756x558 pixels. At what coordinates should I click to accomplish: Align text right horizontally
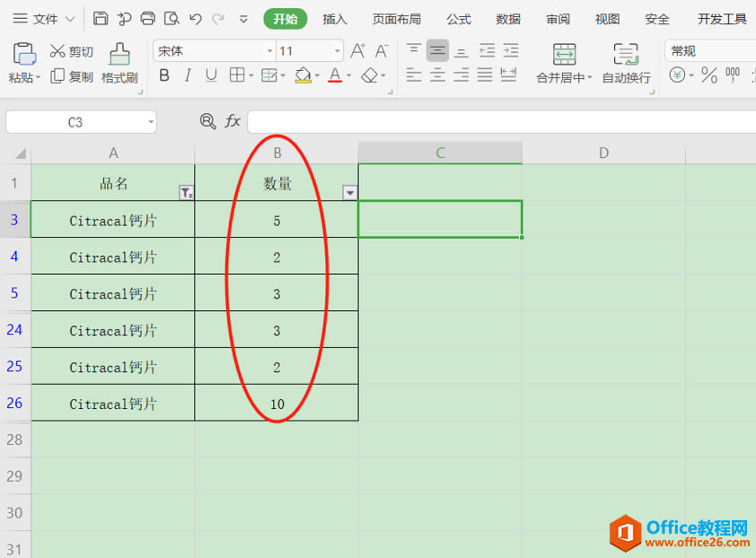(x=462, y=75)
